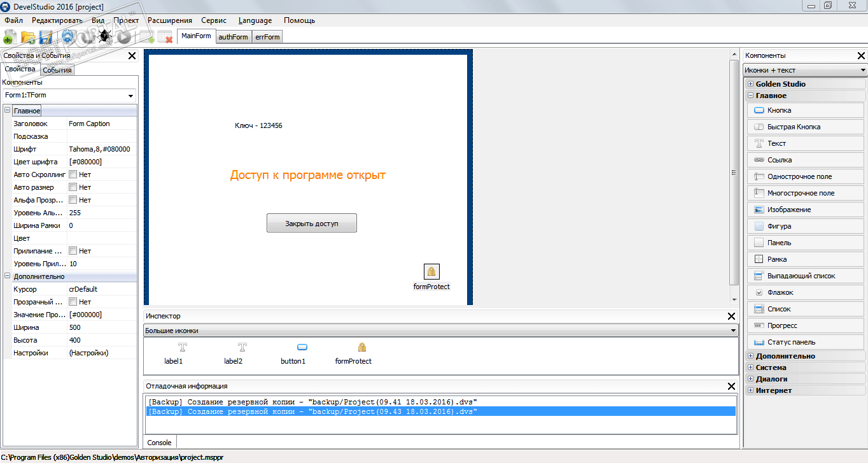Expand the Диалоги component group
868x463 pixels.
coord(751,379)
